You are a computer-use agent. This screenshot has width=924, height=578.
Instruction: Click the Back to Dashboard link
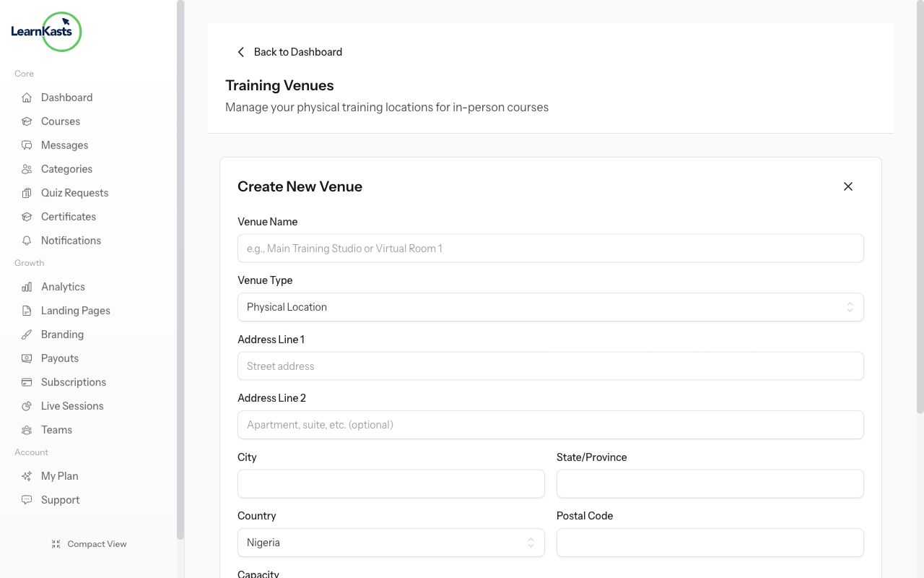click(x=289, y=51)
